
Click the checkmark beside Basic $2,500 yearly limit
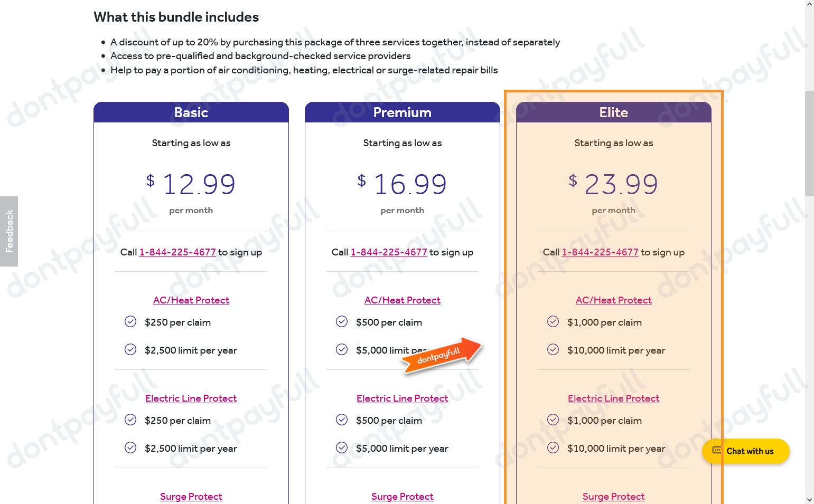(130, 349)
